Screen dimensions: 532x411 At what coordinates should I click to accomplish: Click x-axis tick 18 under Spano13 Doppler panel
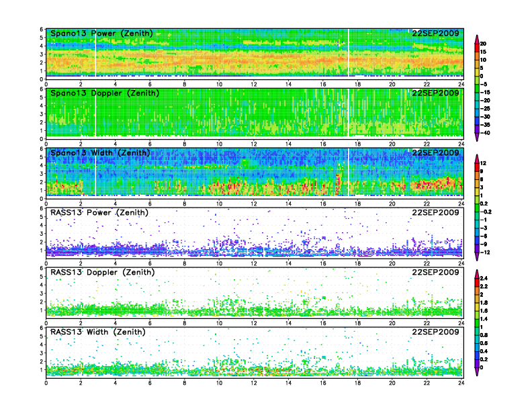(357, 144)
